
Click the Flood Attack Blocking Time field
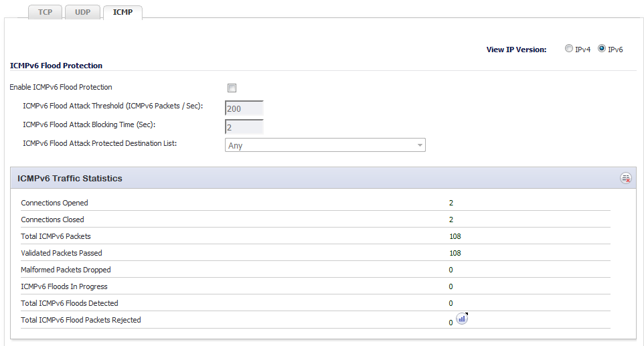[244, 127]
